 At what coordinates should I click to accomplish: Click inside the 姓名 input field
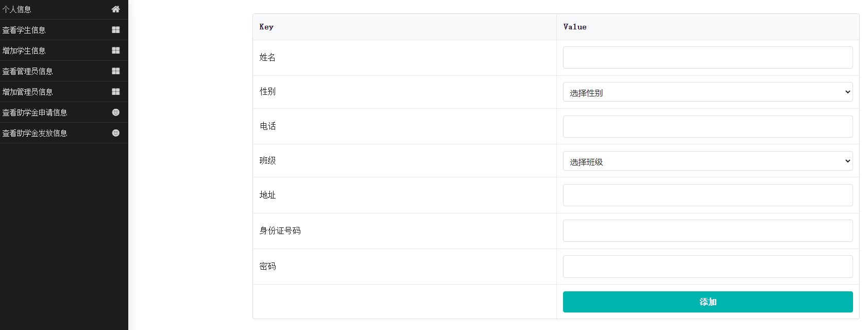pyautogui.click(x=707, y=57)
